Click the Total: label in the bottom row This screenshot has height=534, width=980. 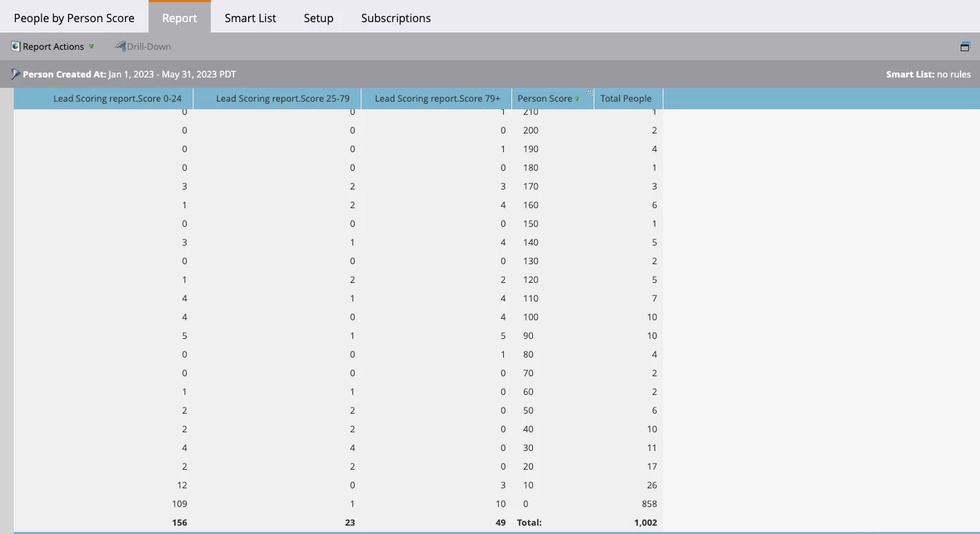pos(529,522)
